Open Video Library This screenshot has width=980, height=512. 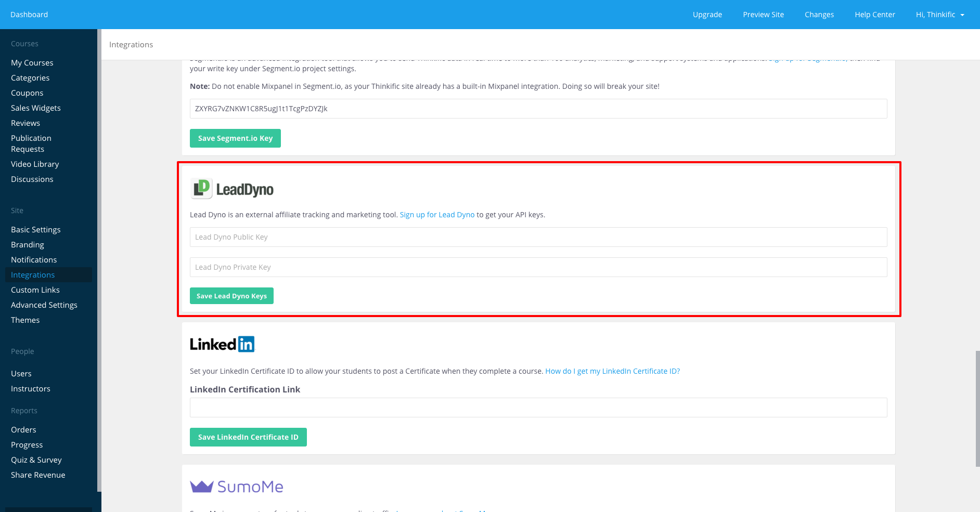click(35, 164)
